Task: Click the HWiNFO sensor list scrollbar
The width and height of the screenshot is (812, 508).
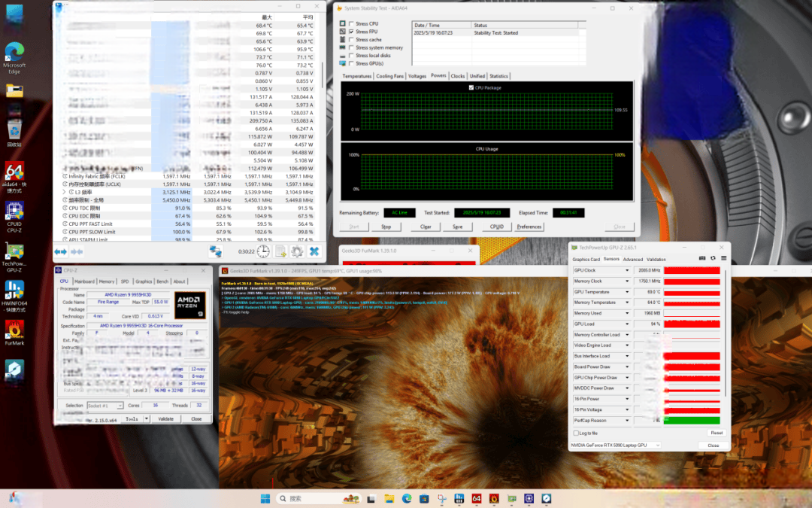Action: [x=323, y=75]
